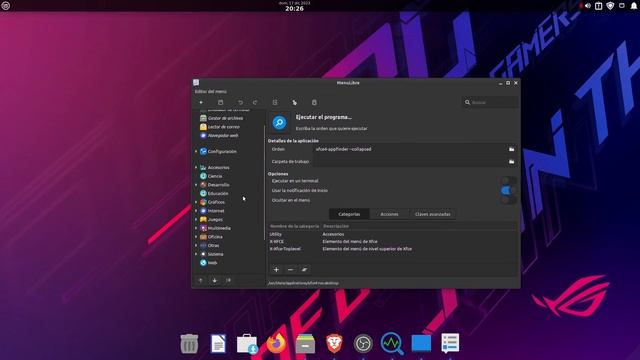640x360 pixels.
Task: Open the notifications bell in top panel
Action: tap(634, 6)
